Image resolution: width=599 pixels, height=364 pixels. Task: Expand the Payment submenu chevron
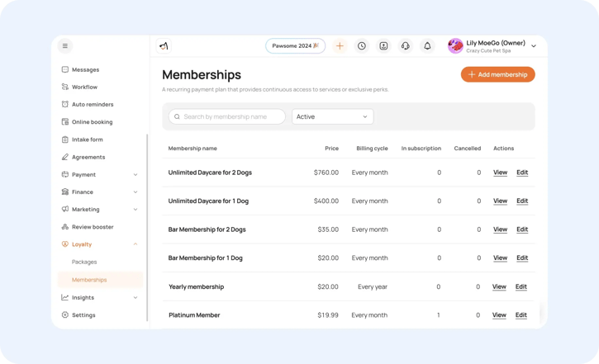(135, 175)
